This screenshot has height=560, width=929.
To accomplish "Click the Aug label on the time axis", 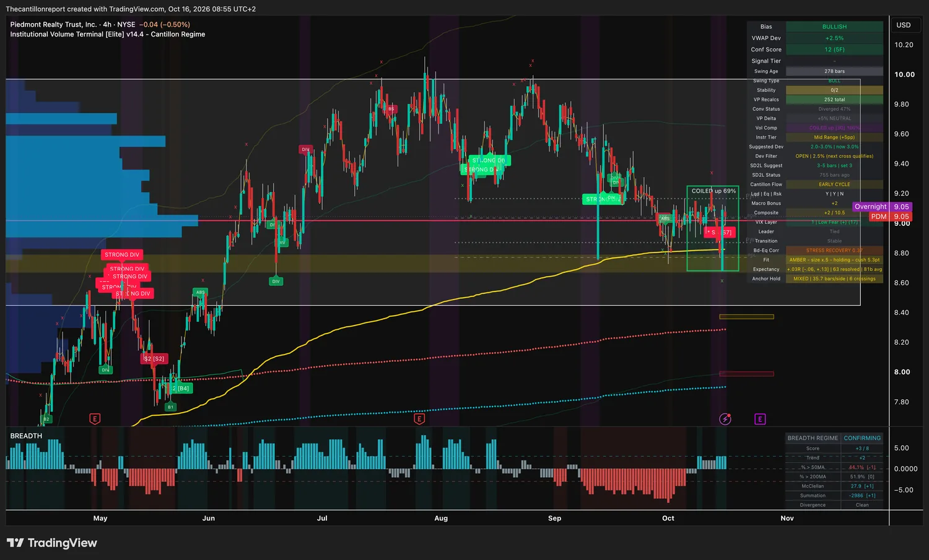I will tap(441, 518).
